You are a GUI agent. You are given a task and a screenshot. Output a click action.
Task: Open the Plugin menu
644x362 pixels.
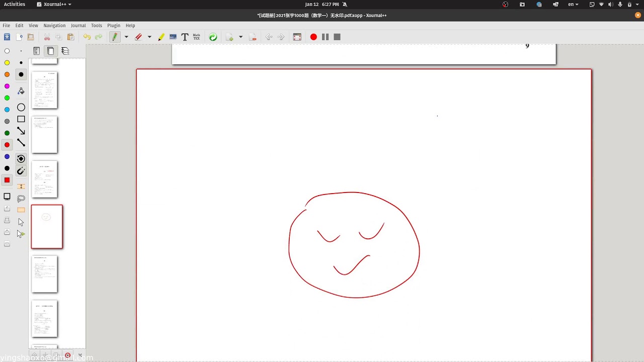(x=114, y=25)
